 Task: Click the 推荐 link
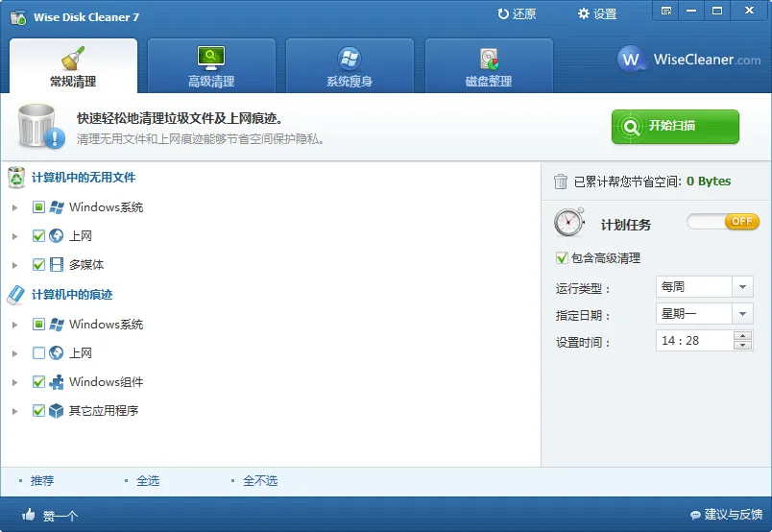tap(42, 480)
